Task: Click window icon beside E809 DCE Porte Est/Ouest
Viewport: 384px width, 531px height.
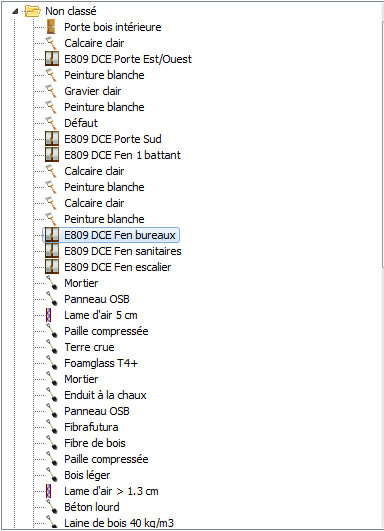Action: click(x=52, y=59)
